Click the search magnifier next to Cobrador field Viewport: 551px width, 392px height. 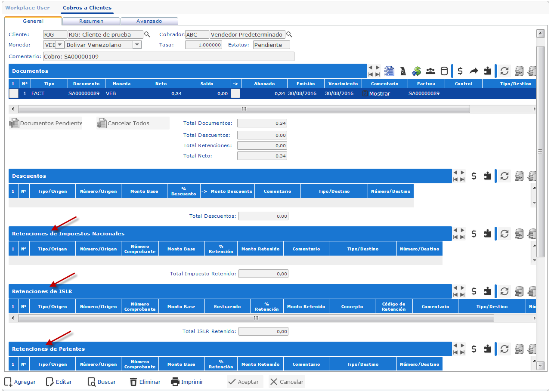[x=289, y=34]
